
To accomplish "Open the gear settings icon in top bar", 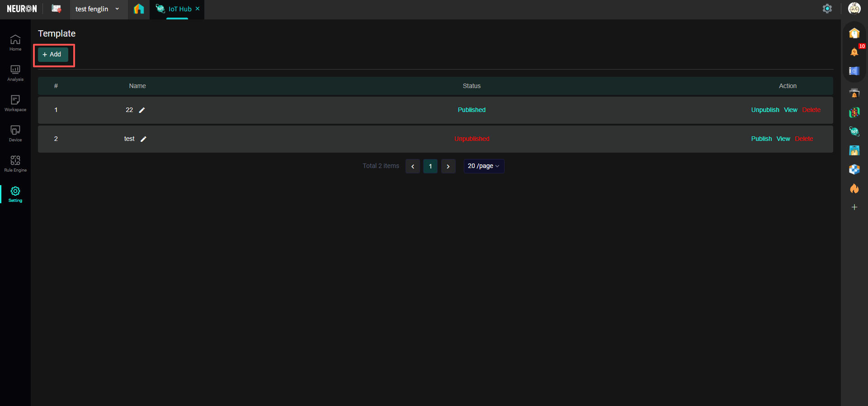I will 827,9.
